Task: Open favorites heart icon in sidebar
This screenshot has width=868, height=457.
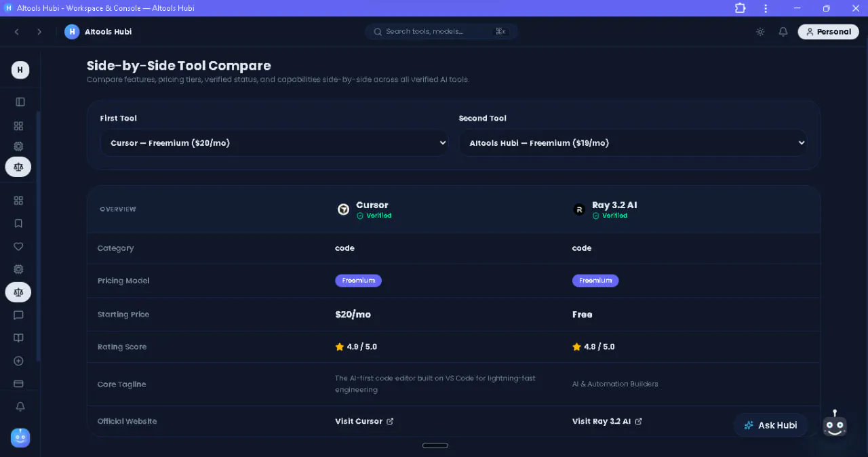Action: click(x=18, y=247)
